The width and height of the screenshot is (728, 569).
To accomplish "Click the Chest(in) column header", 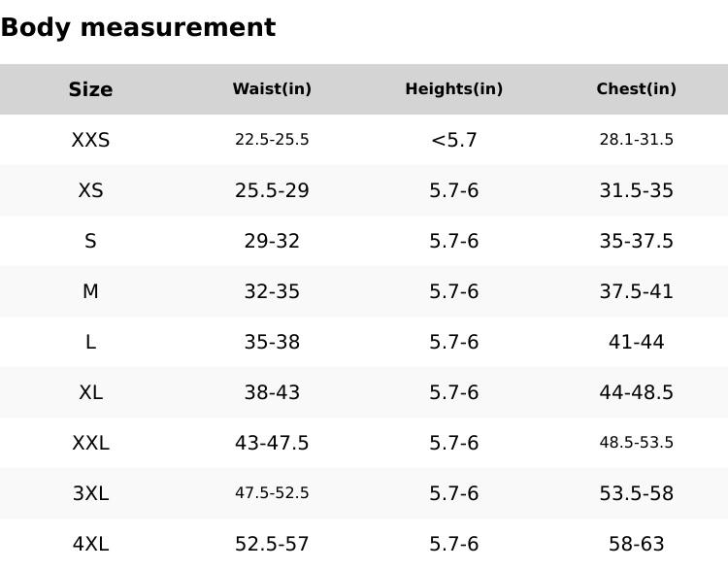I will pos(636,89).
